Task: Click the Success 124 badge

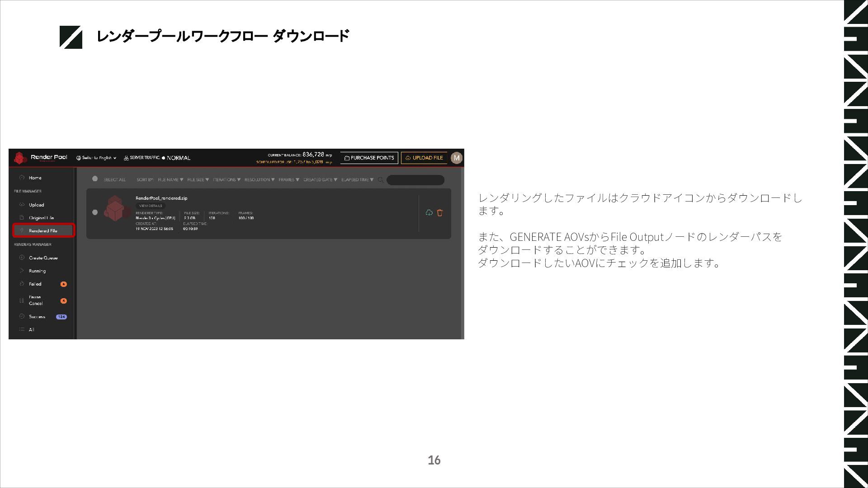Action: point(61,317)
